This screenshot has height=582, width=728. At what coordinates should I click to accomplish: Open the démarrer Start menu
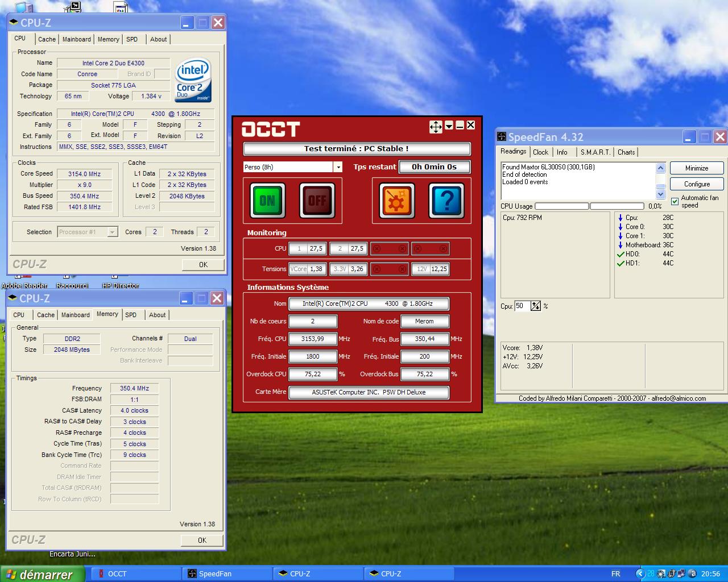43,574
